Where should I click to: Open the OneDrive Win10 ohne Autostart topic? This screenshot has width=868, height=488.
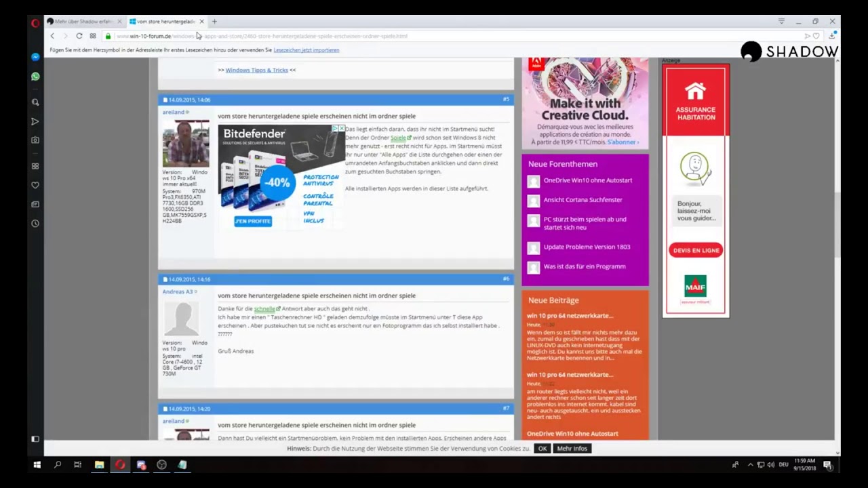(x=587, y=180)
